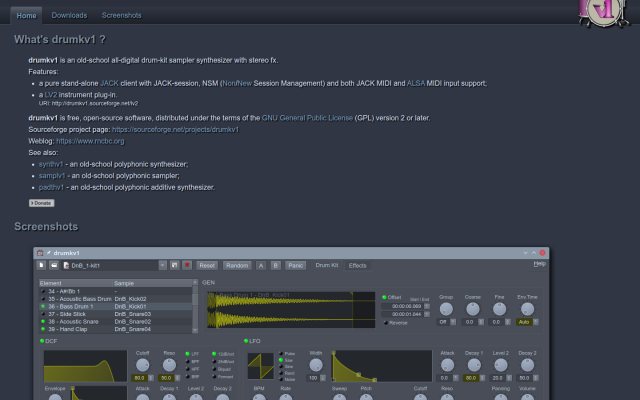Viewport: 640px width, 400px height.
Task: Click the Coarse 0.0 value spinner arrows
Action: coord(481,322)
